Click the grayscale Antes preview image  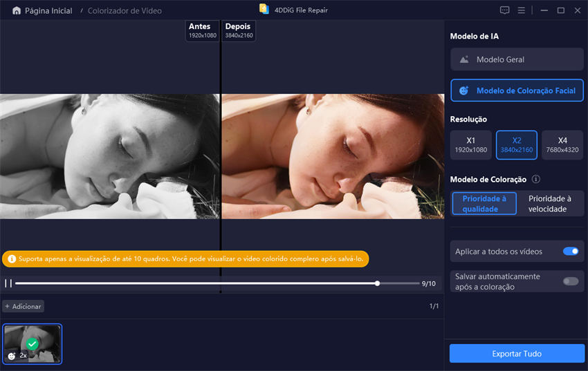(109, 156)
